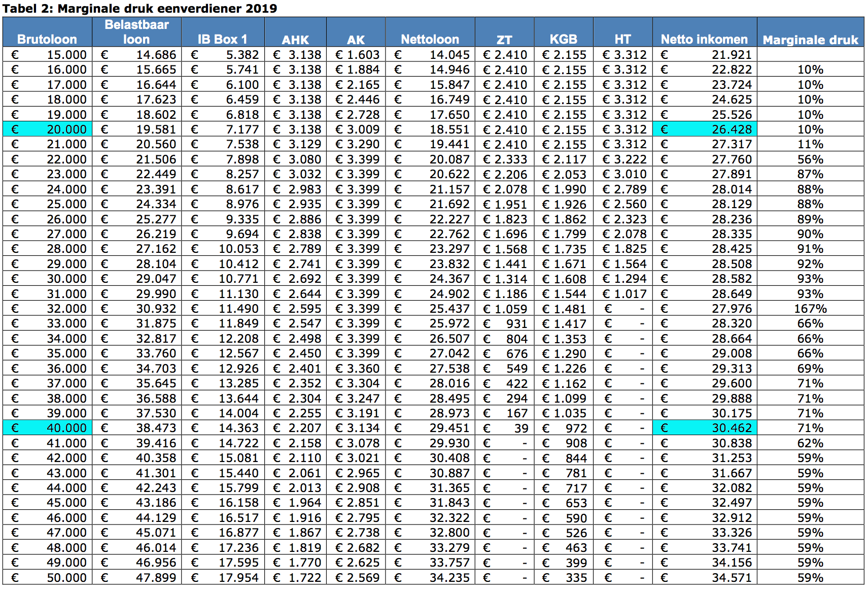Click the Nettoloon column header
The height and width of the screenshot is (591, 868).
[430, 39]
